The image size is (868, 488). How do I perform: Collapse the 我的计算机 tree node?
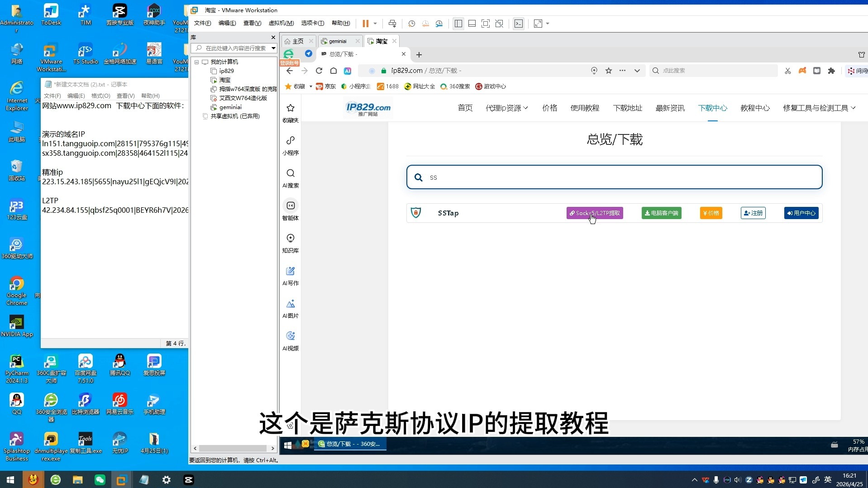[x=197, y=62]
